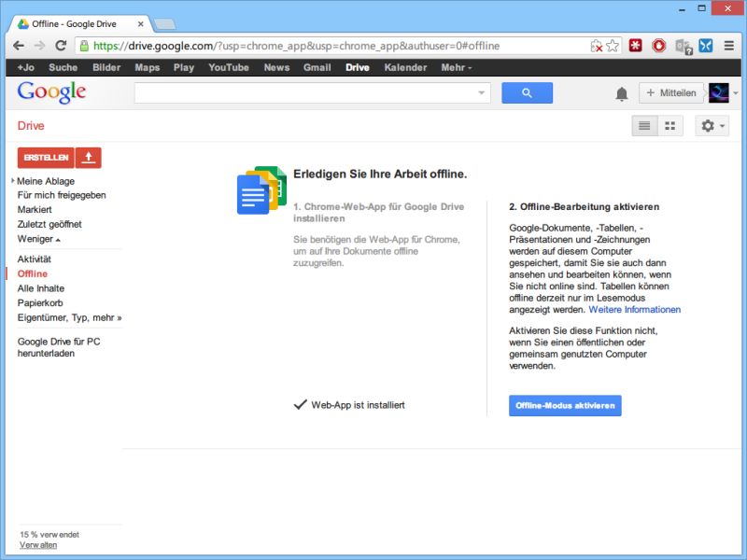Open Gmail in the top bar
The height and width of the screenshot is (560, 747).
[x=317, y=67]
